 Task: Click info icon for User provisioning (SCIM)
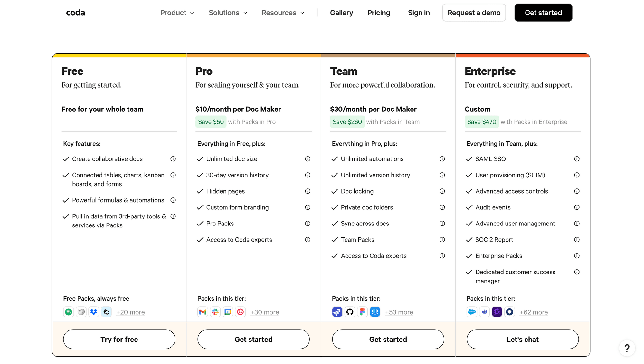[577, 175]
